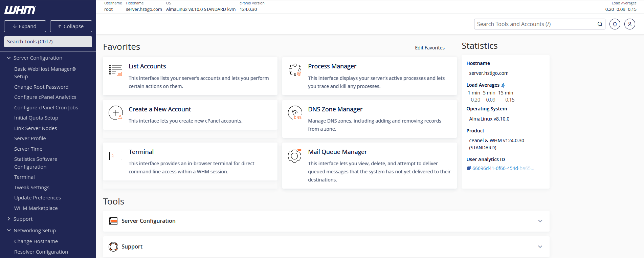Click AlmaLinux v8.10.0 in Statistics
This screenshot has height=258, width=644.
click(x=489, y=119)
